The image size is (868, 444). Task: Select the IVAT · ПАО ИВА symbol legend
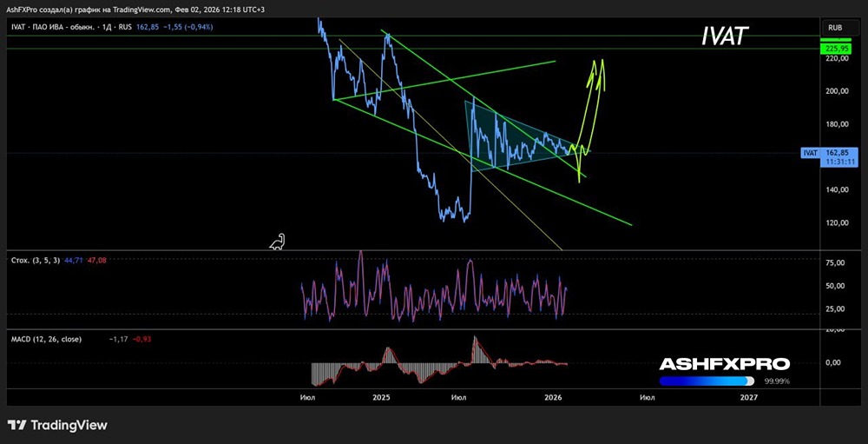click(x=71, y=27)
